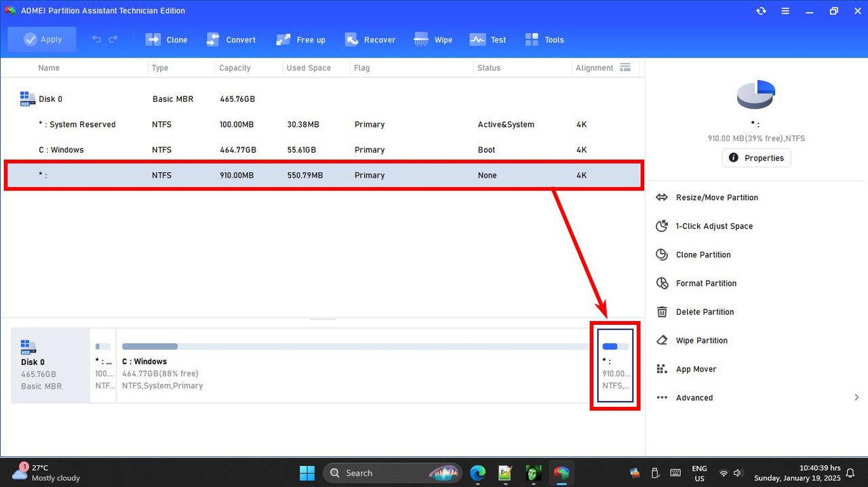This screenshot has height=487, width=868.
Task: Select the Convert toolbar icon
Action: (231, 39)
